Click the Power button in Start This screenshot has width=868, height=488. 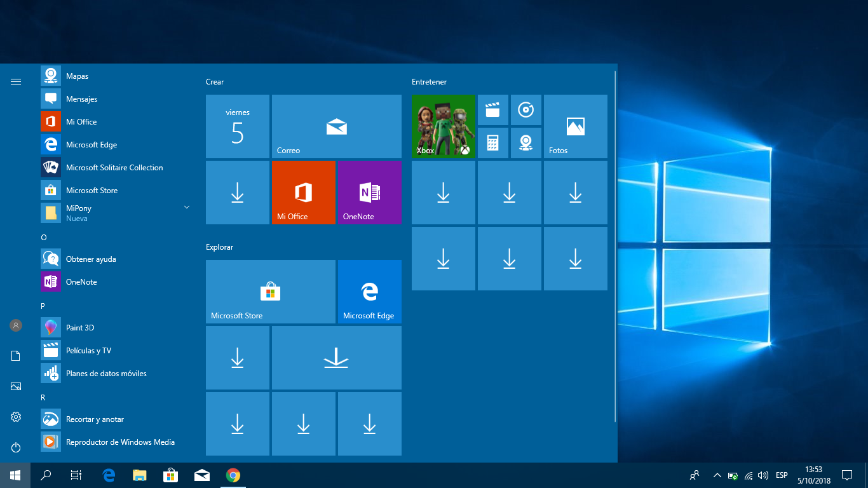(16, 447)
